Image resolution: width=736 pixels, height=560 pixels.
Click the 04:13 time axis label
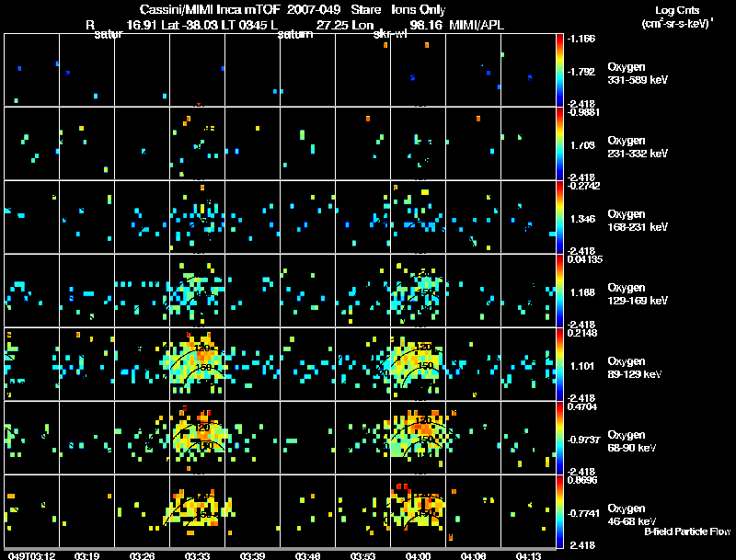pos(528,555)
